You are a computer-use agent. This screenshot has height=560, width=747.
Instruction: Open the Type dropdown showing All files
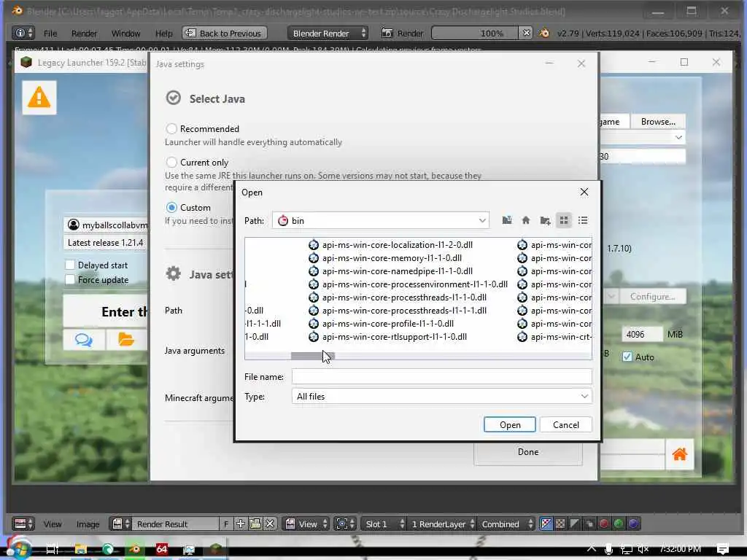coord(441,396)
